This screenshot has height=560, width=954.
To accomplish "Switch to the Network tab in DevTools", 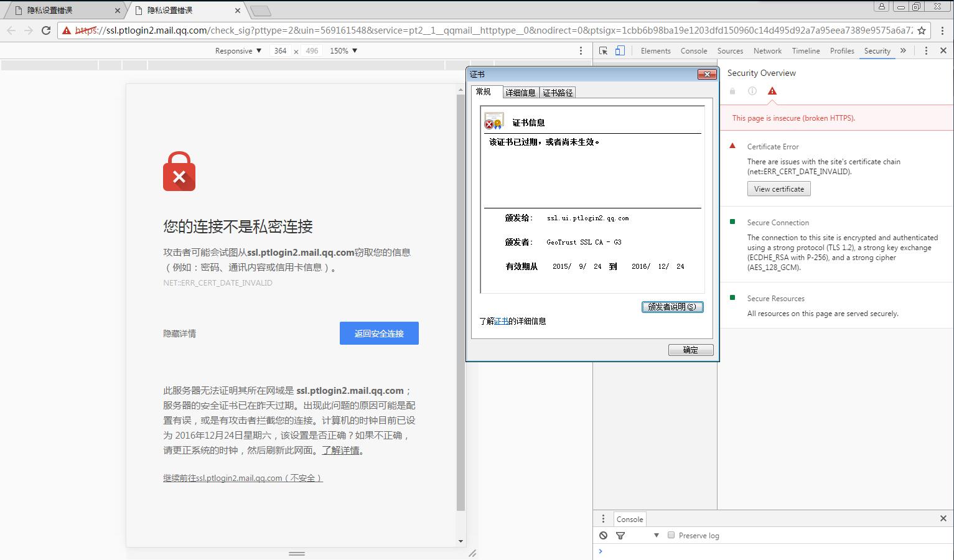I will pyautogui.click(x=767, y=51).
